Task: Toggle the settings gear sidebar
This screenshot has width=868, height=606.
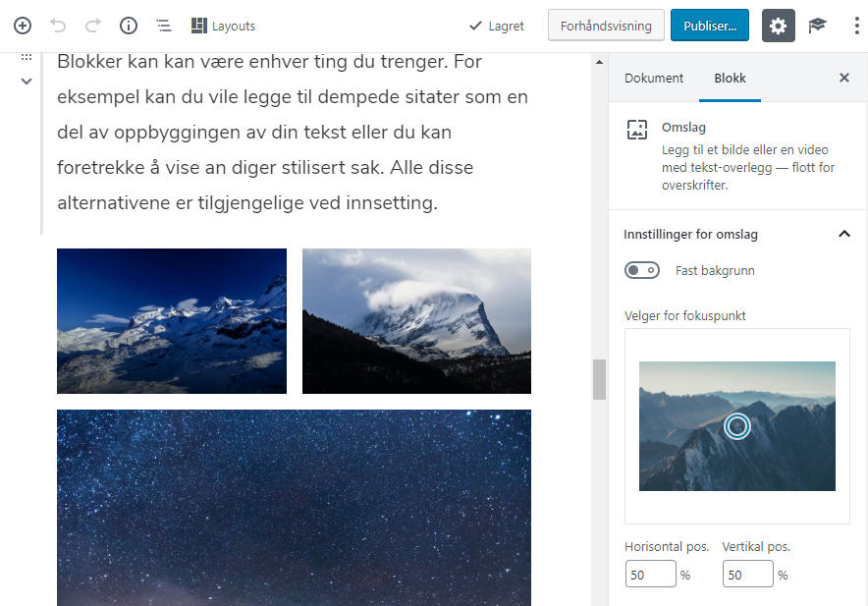Action: click(x=778, y=26)
